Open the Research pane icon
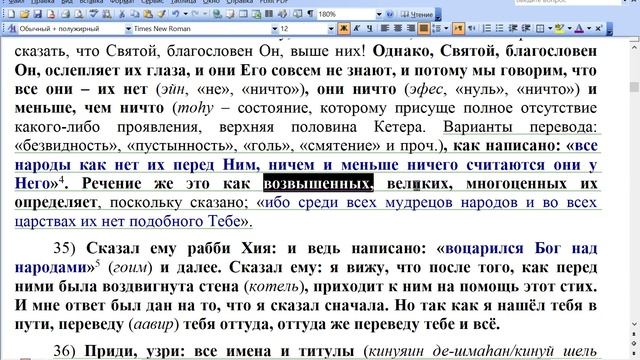Screen dimensions: 640x360 107,14
